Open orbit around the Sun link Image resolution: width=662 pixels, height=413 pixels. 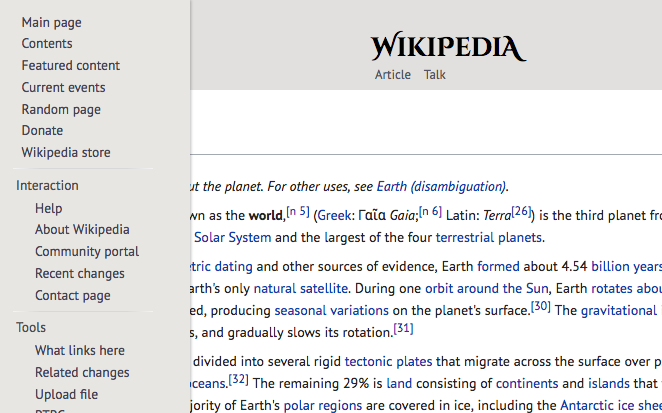(486, 288)
